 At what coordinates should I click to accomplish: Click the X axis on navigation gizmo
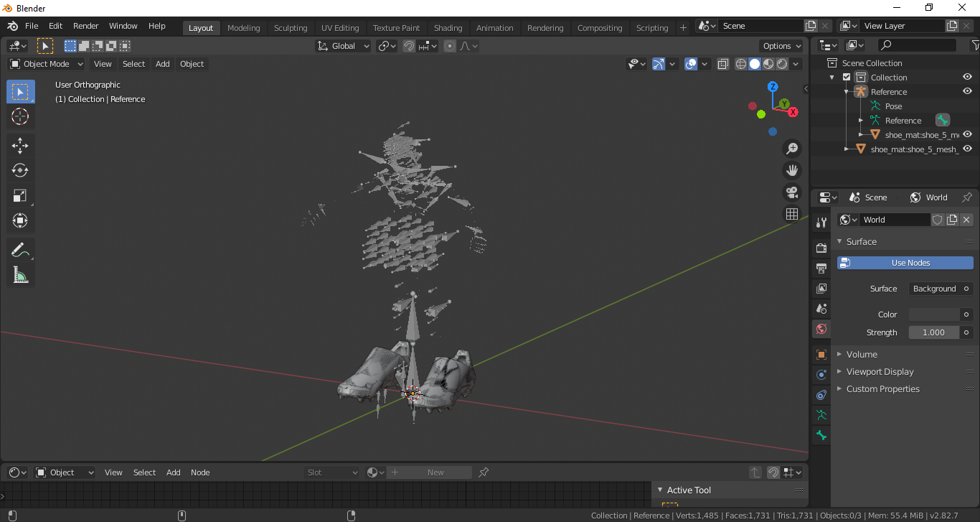[x=793, y=112]
